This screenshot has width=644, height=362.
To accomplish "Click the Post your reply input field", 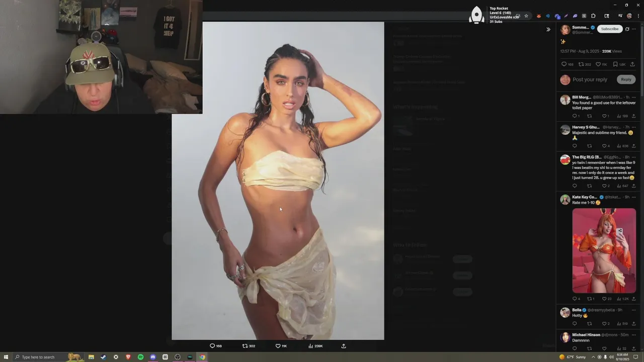I will (590, 79).
